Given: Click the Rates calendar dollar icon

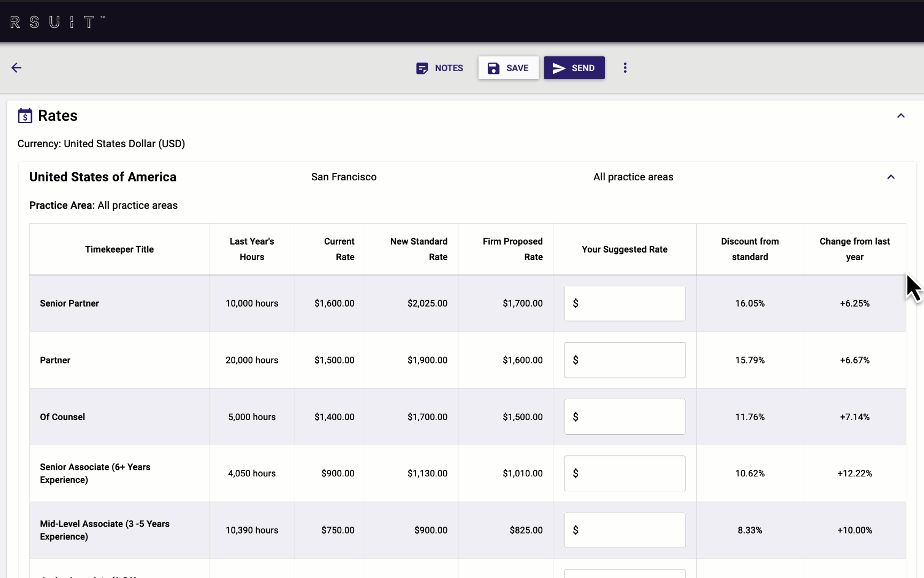Looking at the screenshot, I should pos(25,116).
